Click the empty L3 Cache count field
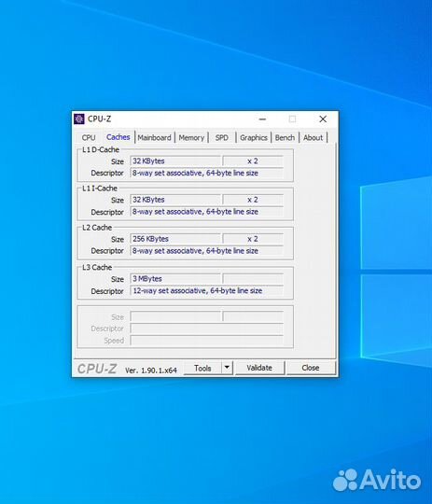432x504 pixels. (x=253, y=279)
